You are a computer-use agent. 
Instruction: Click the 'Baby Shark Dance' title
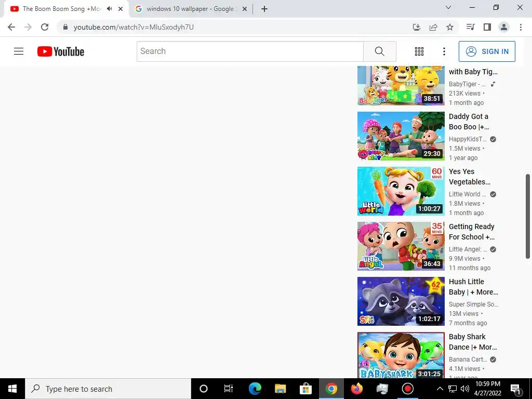473,342
